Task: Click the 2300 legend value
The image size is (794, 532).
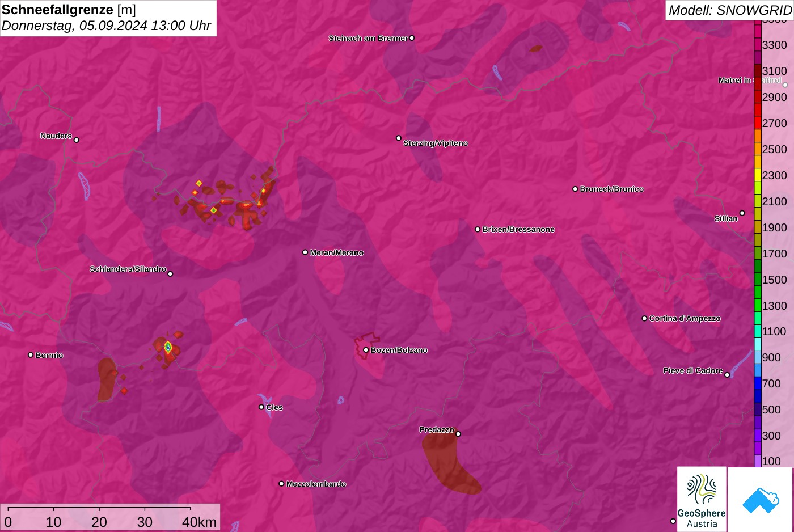Action: pos(775,175)
